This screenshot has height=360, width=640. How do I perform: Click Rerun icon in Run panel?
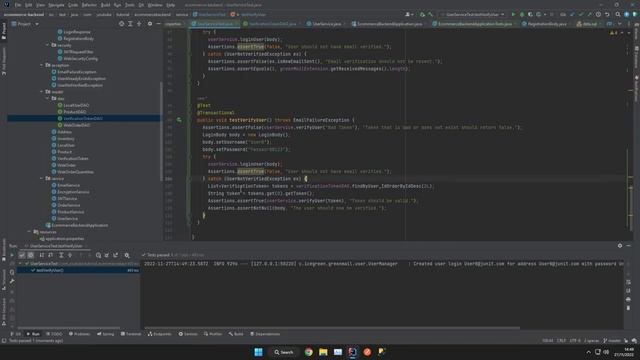(12, 255)
